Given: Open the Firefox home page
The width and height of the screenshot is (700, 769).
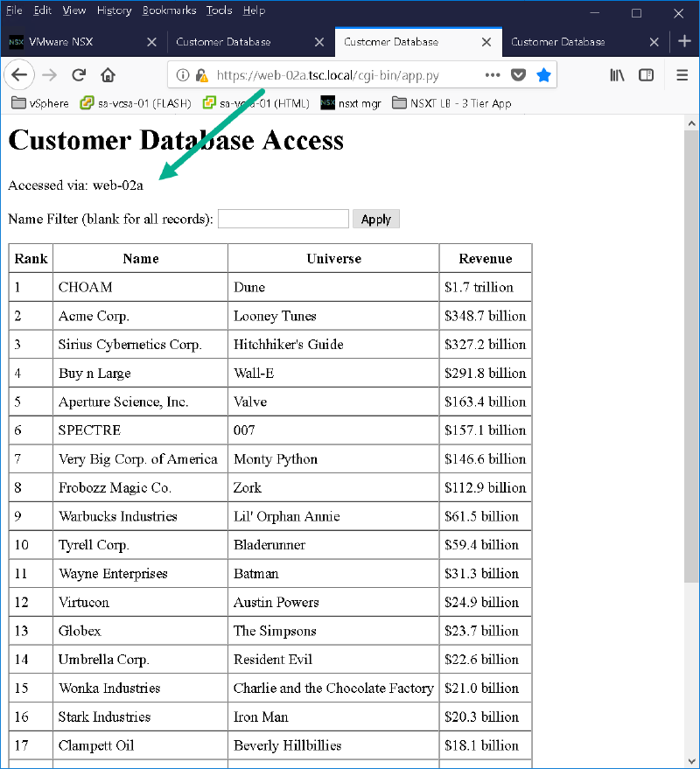Looking at the screenshot, I should [107, 75].
